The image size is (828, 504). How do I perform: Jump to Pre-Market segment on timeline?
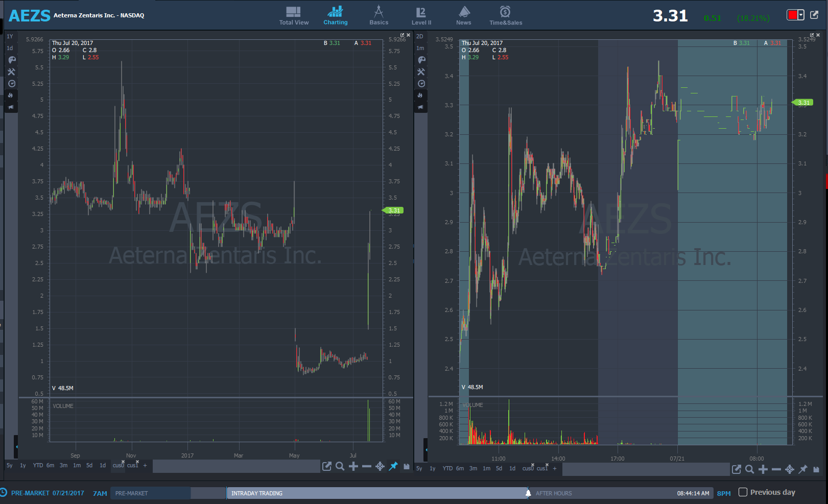(x=151, y=493)
